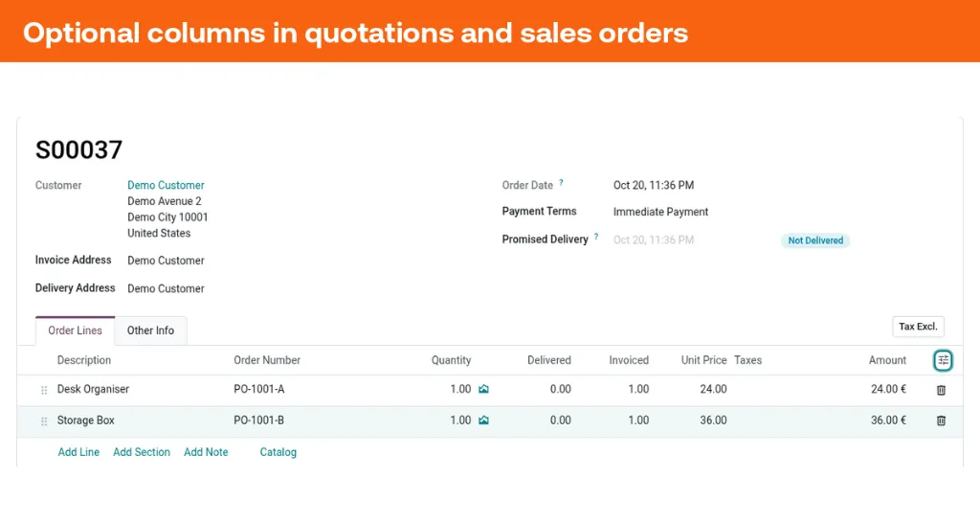Image resolution: width=980 pixels, height=523 pixels.
Task: Click the Delivery Address Demo Customer field
Action: (166, 288)
